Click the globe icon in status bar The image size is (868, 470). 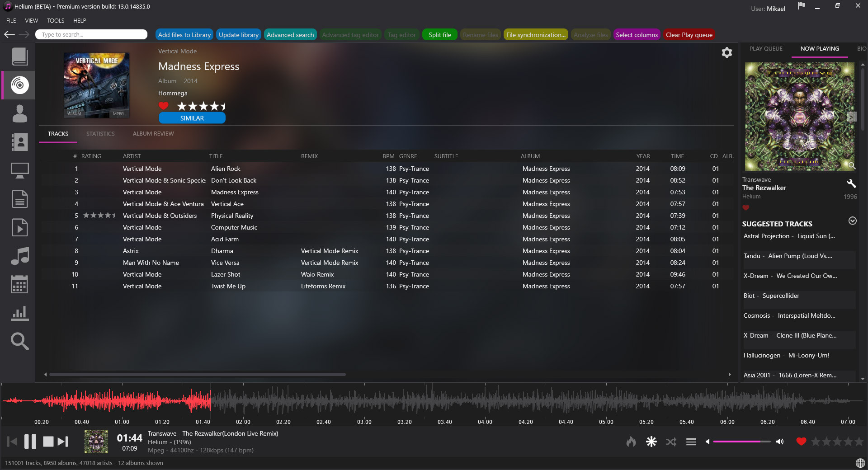click(x=860, y=463)
